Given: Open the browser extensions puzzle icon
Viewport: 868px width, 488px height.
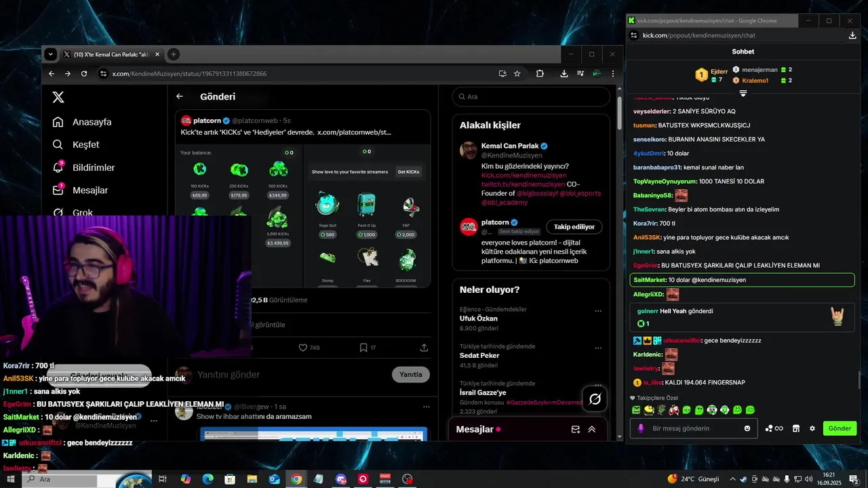Looking at the screenshot, I should 540,73.
